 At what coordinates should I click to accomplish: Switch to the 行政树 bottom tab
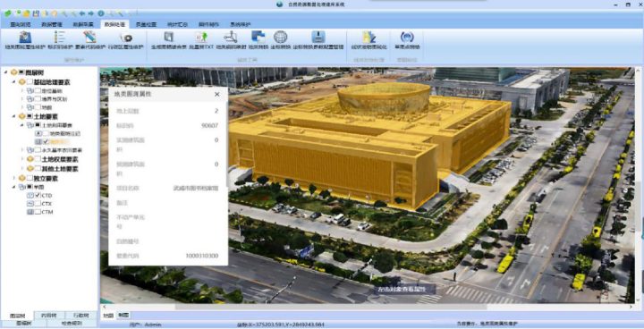pos(80,316)
